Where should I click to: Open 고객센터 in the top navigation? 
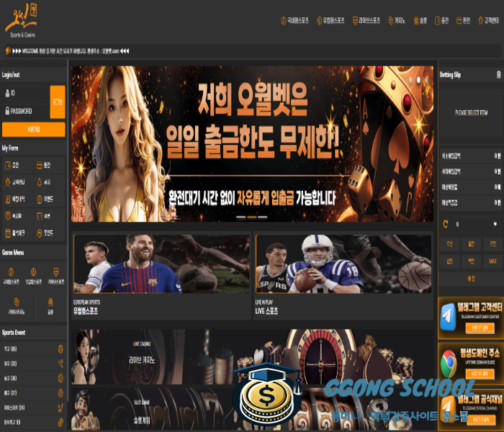(x=489, y=21)
